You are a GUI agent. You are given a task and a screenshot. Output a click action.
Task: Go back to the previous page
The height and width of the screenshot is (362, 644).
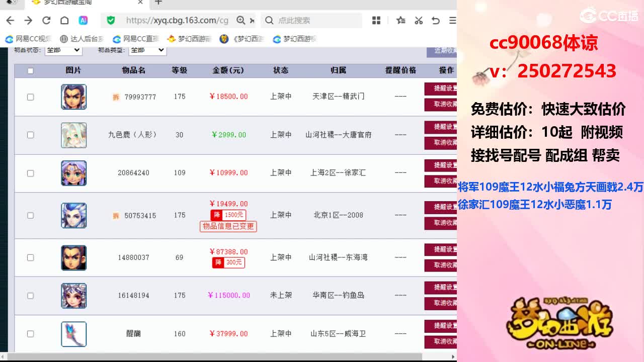pos(10,20)
